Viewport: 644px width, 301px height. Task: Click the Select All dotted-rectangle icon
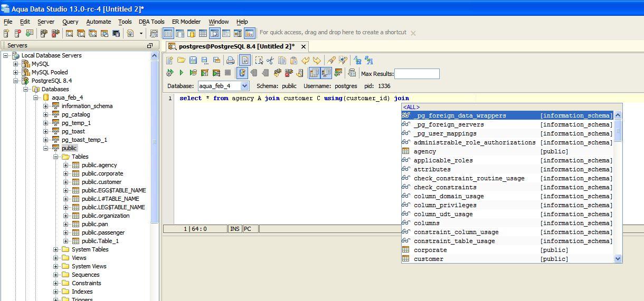point(259,60)
